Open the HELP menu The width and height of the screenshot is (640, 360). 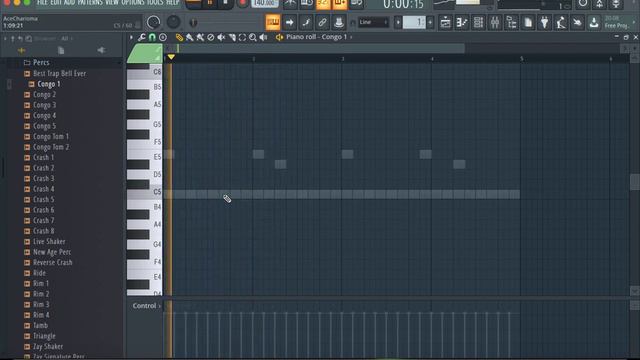point(173,3)
